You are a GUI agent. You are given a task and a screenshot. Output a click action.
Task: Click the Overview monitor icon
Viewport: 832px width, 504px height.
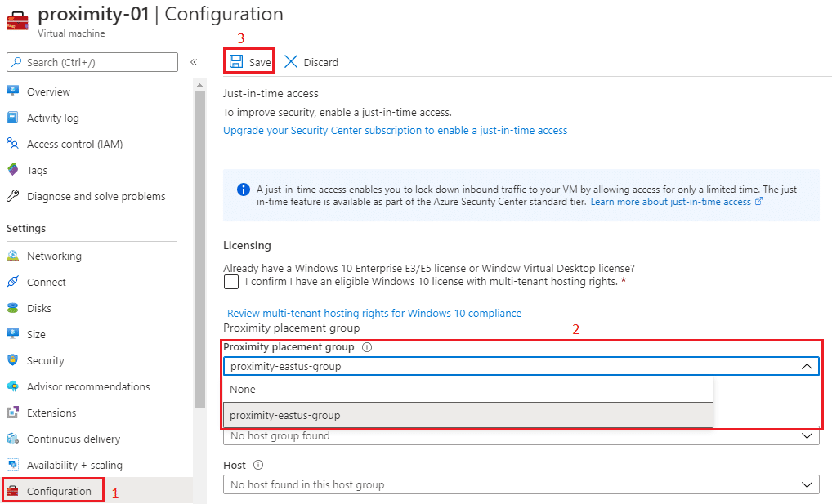click(x=13, y=91)
